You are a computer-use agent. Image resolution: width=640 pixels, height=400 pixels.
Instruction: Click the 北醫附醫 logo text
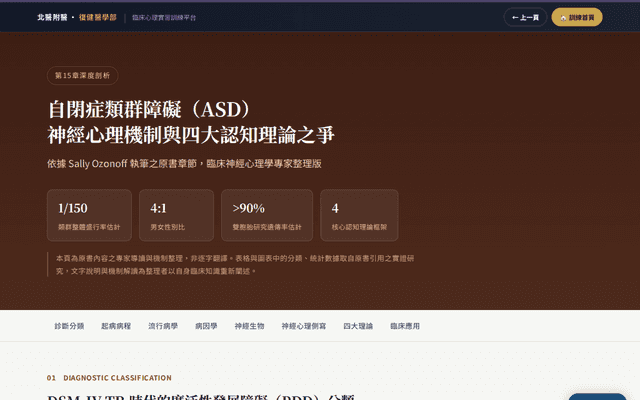pyautogui.click(x=52, y=17)
